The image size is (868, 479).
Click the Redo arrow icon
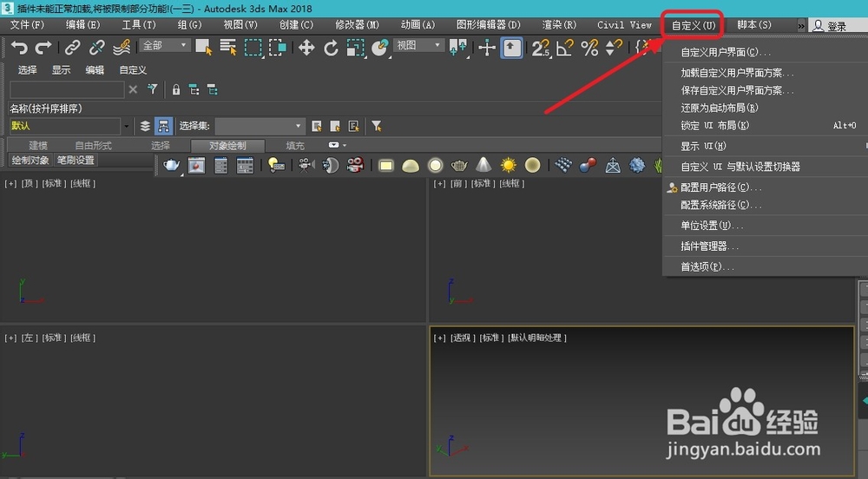(43, 48)
